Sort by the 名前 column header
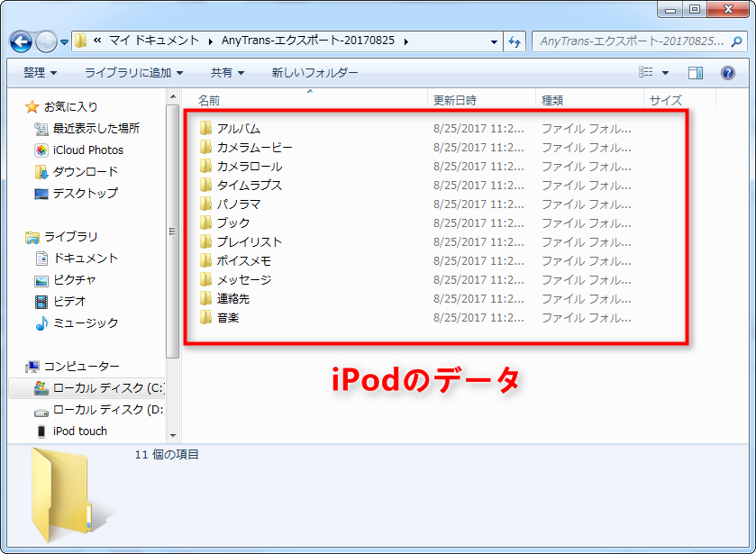 (x=305, y=100)
